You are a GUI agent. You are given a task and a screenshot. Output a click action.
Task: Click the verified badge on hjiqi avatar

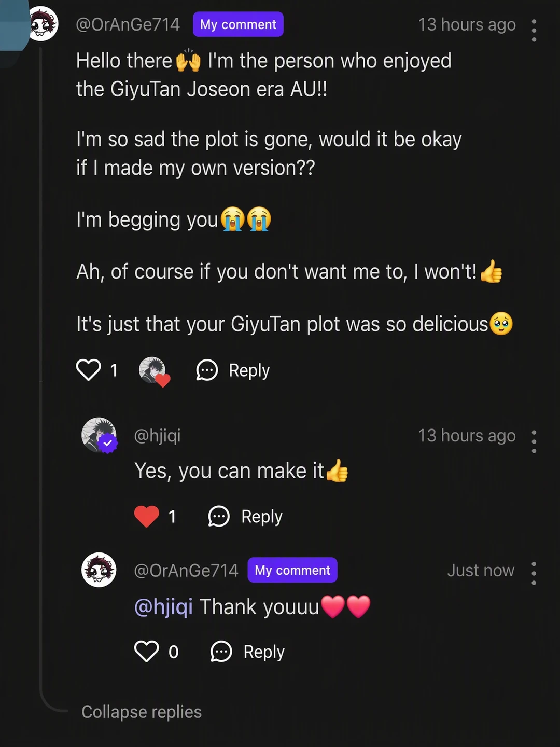coord(108,444)
